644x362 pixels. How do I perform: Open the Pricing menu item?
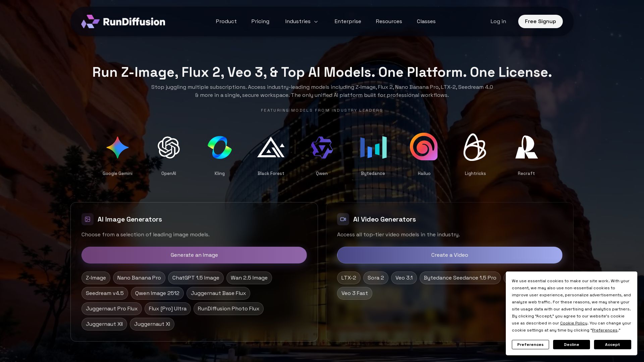tap(260, 21)
